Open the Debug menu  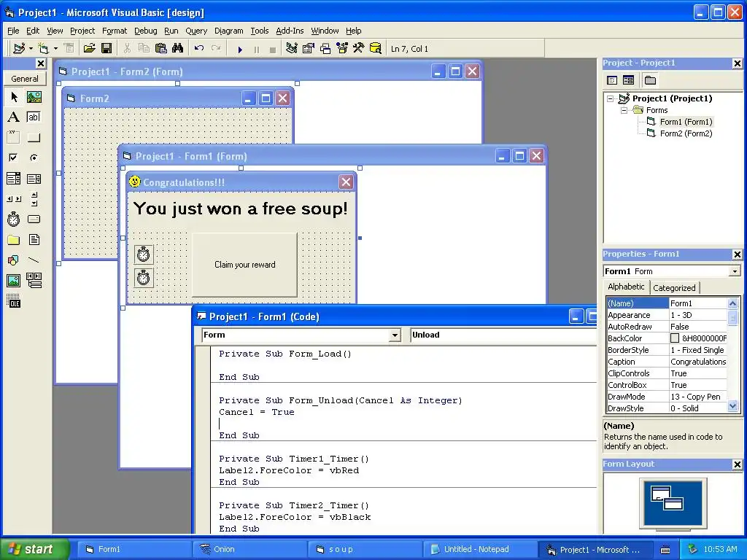pyautogui.click(x=145, y=31)
